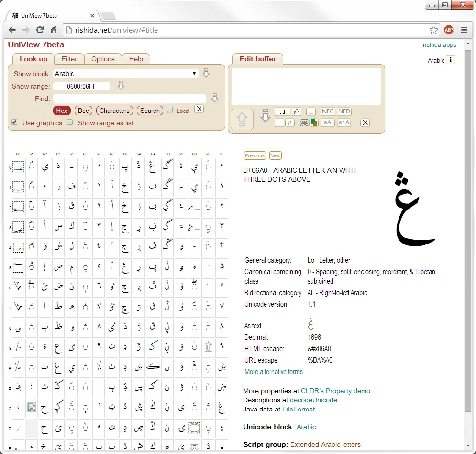
Task: Click the upload tray icon in Edit buffer
Action: 297,111
